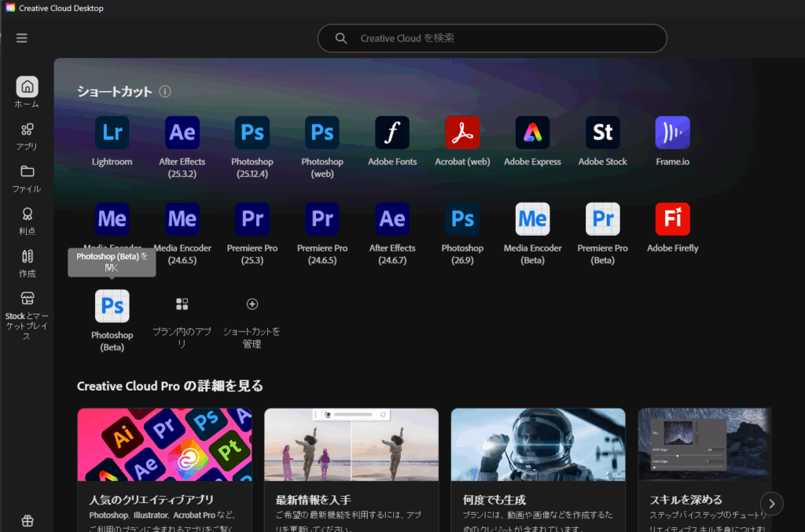Open the 人気のクリエイティブアプリ card
The image size is (805, 532).
point(165,470)
